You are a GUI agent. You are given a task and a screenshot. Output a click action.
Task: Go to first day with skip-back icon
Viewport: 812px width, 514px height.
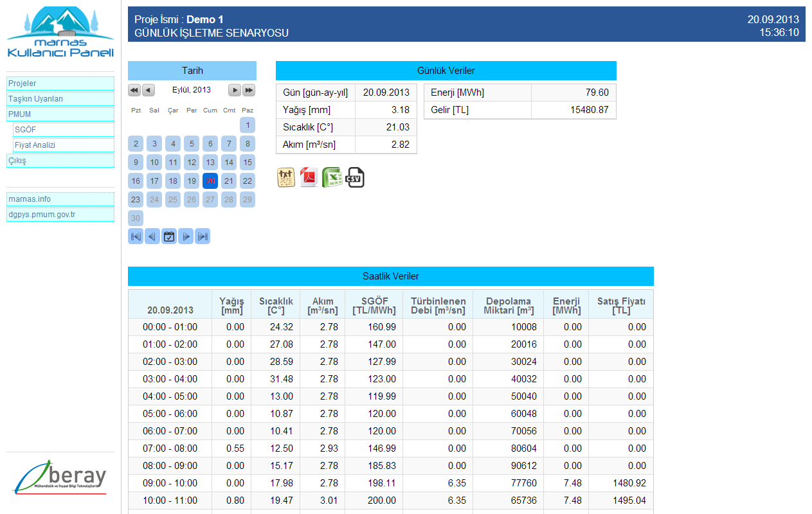136,236
